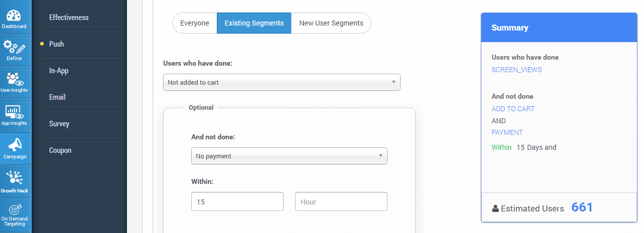Open the Dashboard gauge icon
The height and width of the screenshot is (233, 644).
click(x=14, y=16)
